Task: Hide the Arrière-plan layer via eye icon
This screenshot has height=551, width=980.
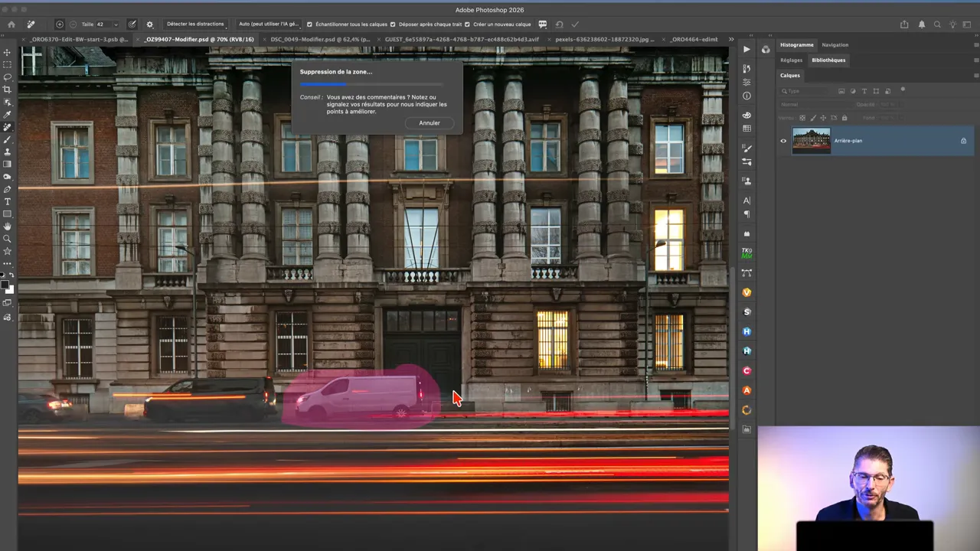Action: [782, 141]
